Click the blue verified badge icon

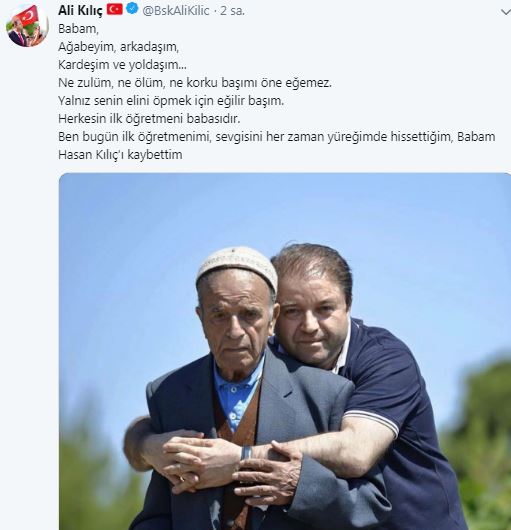[x=132, y=9]
